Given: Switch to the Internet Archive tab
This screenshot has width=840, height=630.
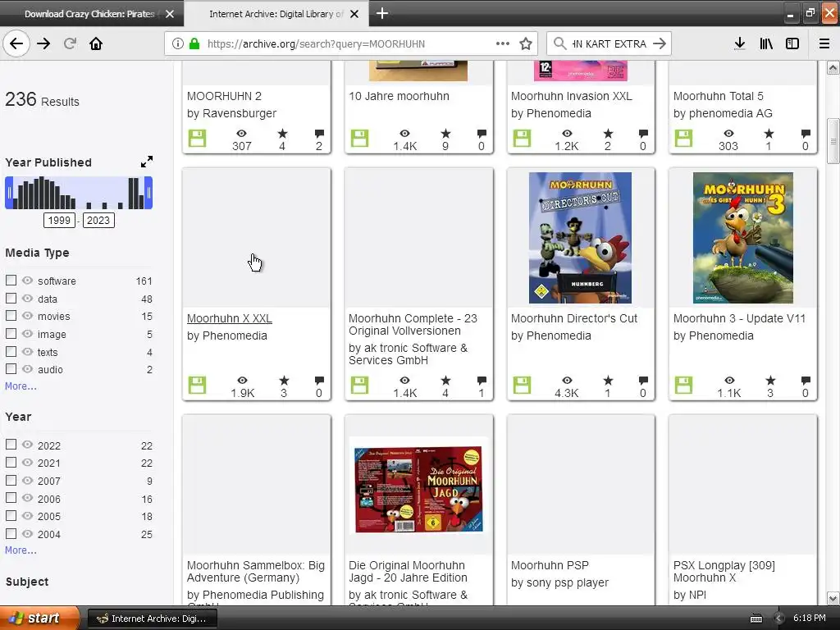Looking at the screenshot, I should point(276,14).
